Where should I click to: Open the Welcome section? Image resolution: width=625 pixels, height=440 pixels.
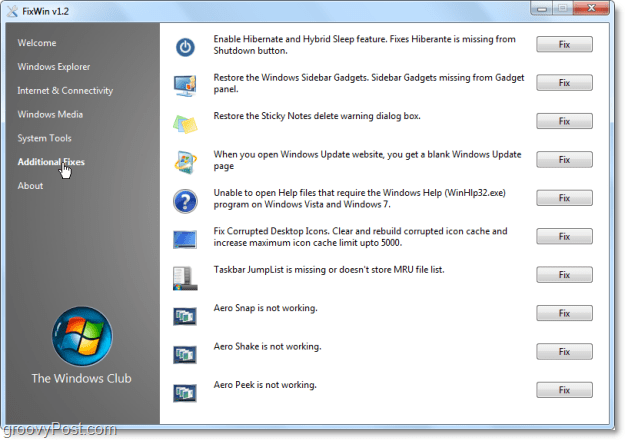click(37, 43)
